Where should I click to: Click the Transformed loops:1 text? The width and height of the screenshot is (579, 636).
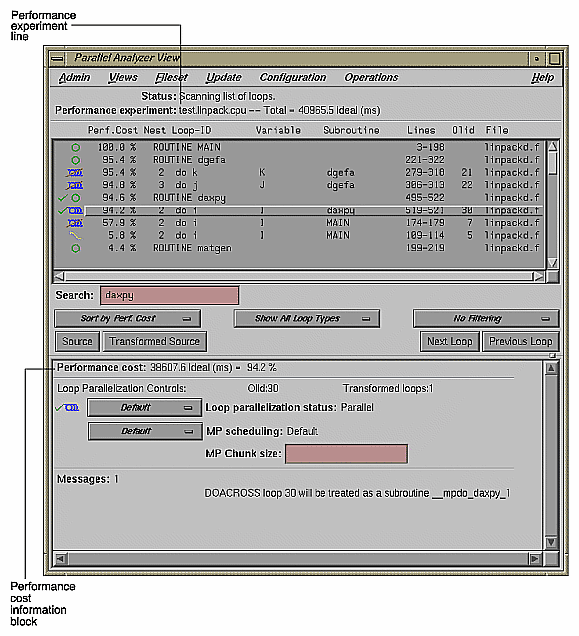388,389
